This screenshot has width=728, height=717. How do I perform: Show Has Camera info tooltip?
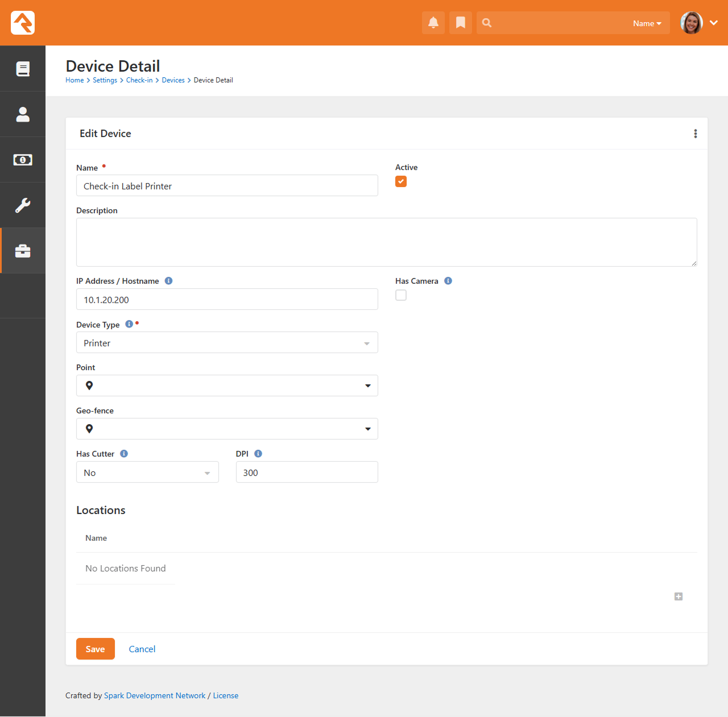(448, 281)
